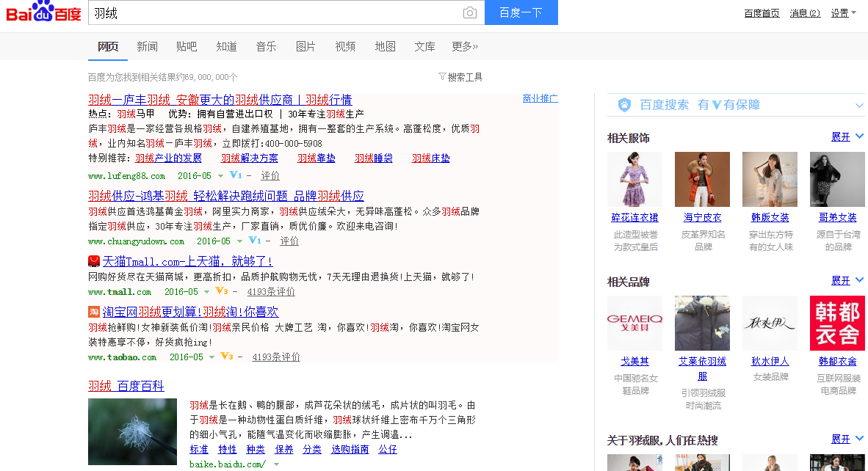Click the V3 badge for taobao.com
Viewport: 868px width, 471px height.
(x=227, y=357)
